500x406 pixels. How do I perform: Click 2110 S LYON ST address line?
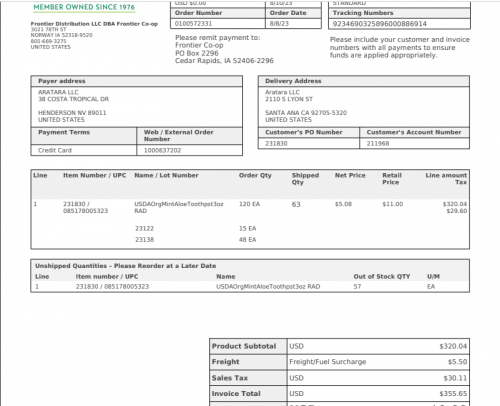(x=289, y=99)
